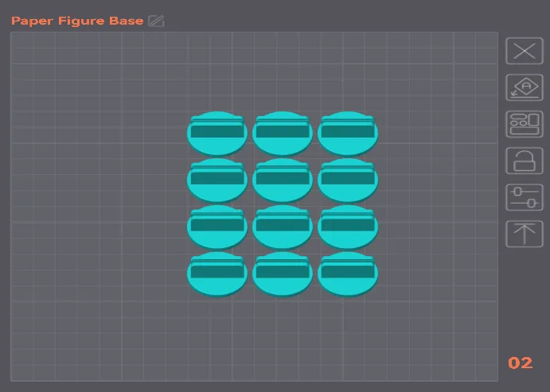Select second-row right figure base model
The width and height of the screenshot is (550, 392).
point(348,180)
